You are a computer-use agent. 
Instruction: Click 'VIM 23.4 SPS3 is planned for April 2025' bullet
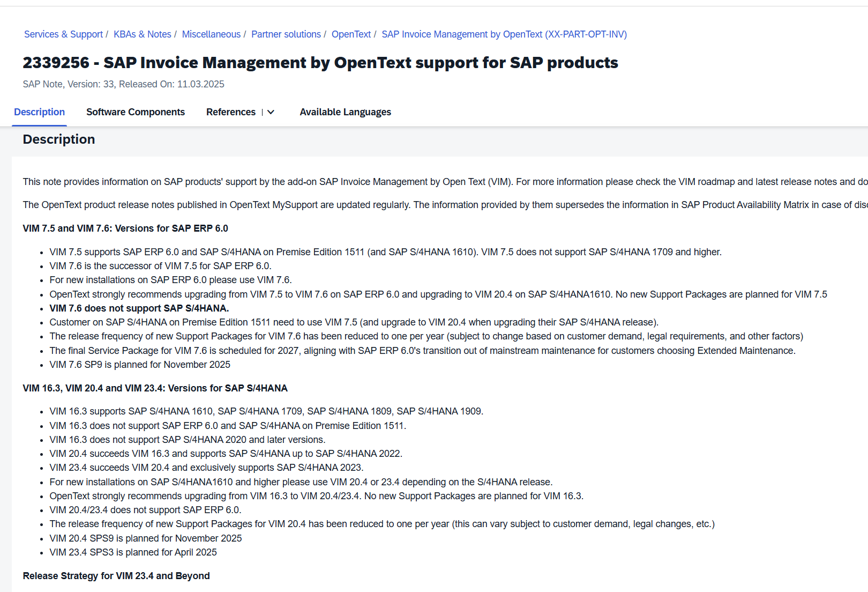pos(133,552)
